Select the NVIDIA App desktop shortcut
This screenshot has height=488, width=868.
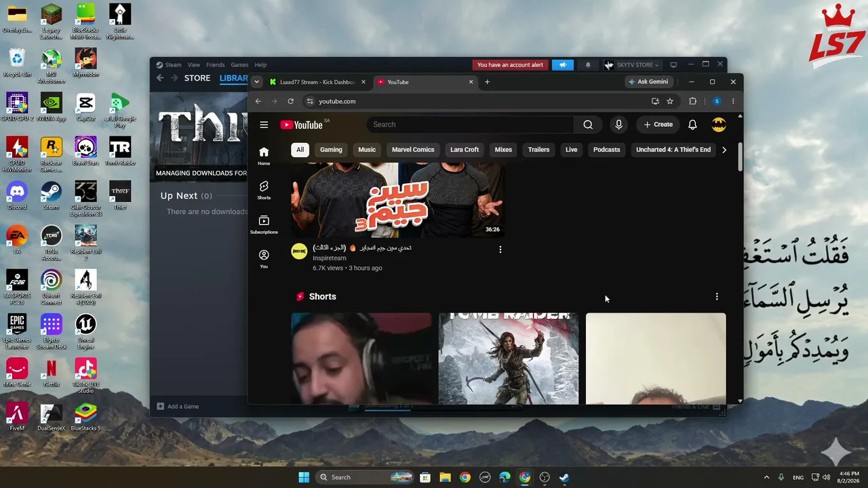coord(52,106)
